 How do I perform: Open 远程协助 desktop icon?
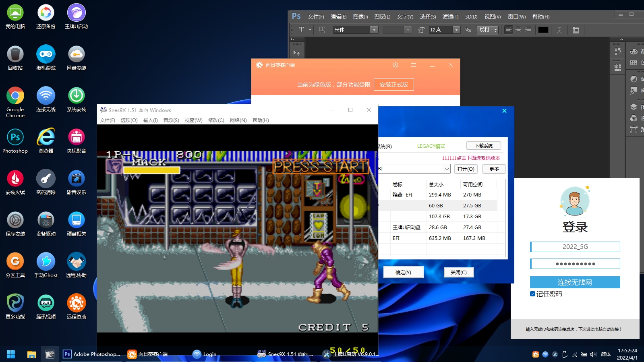pyautogui.click(x=76, y=307)
